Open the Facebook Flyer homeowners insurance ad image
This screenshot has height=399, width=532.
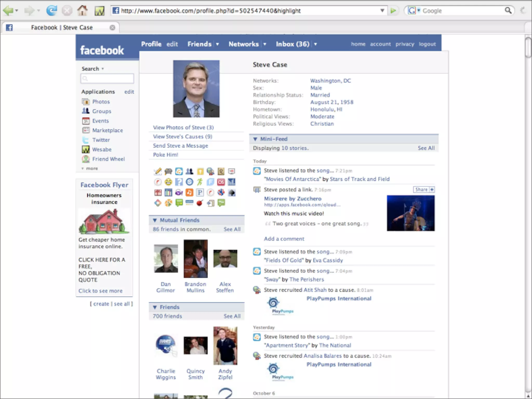coord(104,221)
